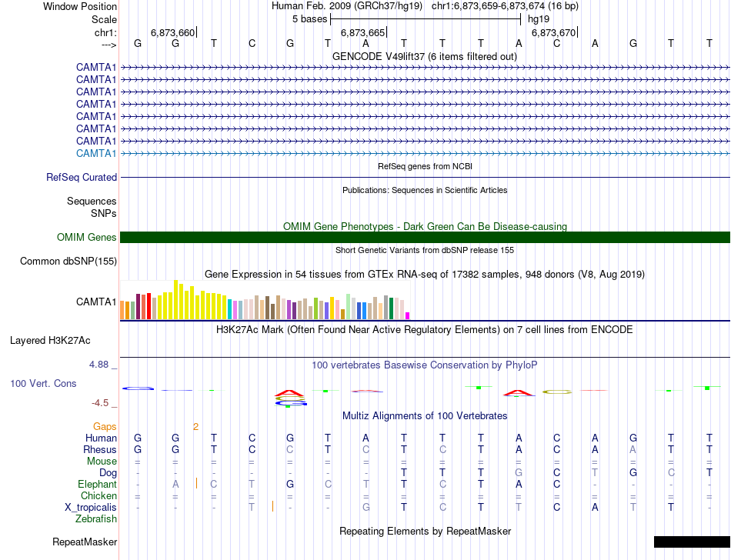
Task: Click the tallest yellow bar in GTEx chart
Action: [175, 299]
